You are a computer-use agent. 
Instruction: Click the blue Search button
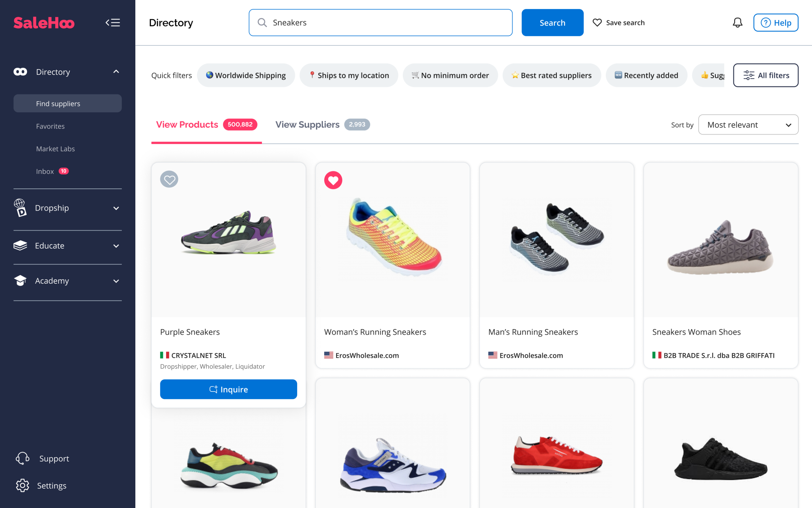[x=552, y=23]
